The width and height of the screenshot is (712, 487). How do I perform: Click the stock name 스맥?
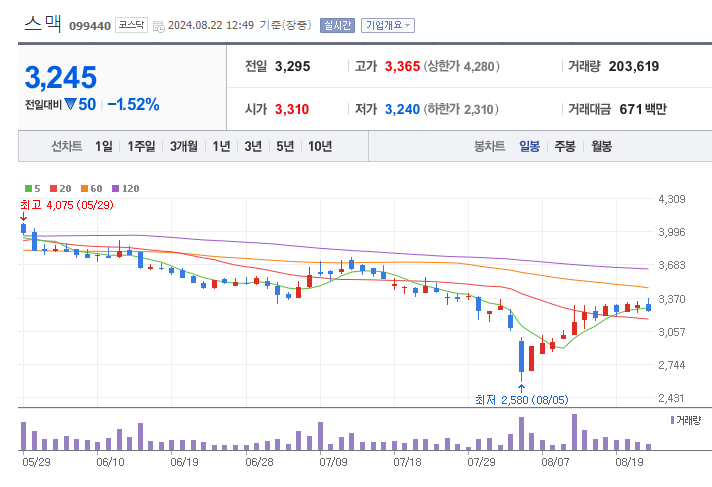(42, 23)
